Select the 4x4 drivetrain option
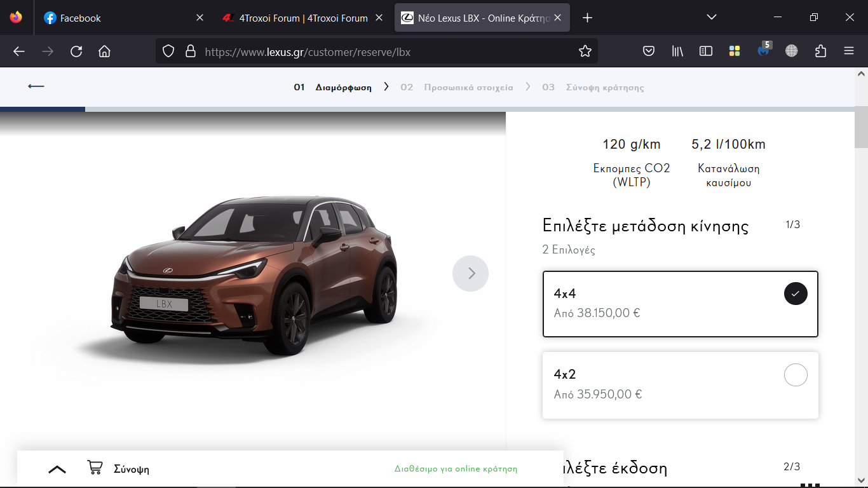Screen dimensions: 868x488 pyautogui.click(x=680, y=304)
